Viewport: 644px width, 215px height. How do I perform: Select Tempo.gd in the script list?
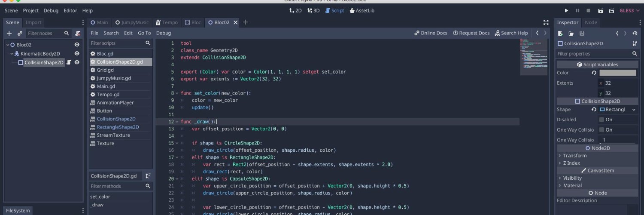121,95
